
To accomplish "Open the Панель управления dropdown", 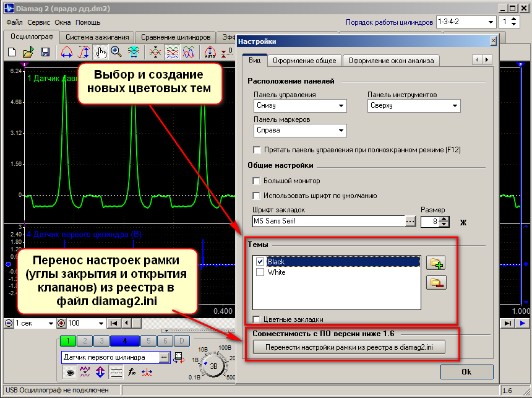I will (x=300, y=106).
